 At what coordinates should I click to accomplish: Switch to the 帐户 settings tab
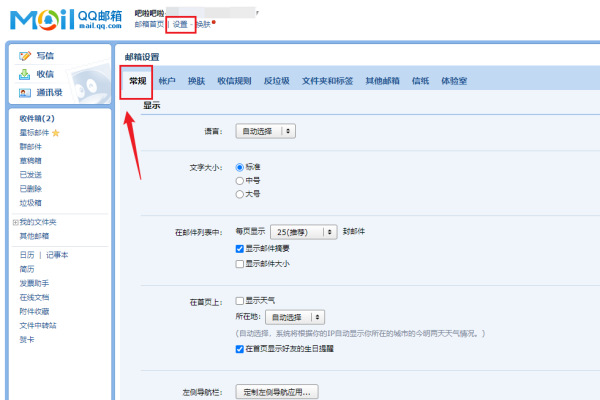coord(167,81)
